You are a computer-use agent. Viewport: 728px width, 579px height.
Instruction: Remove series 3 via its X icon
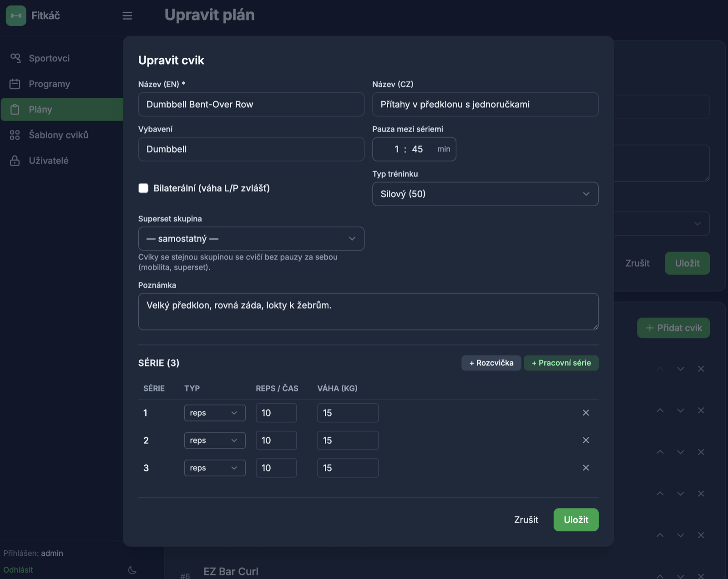(586, 468)
